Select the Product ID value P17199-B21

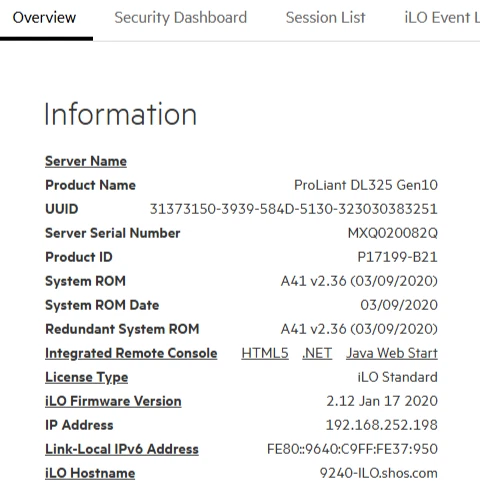(x=397, y=257)
